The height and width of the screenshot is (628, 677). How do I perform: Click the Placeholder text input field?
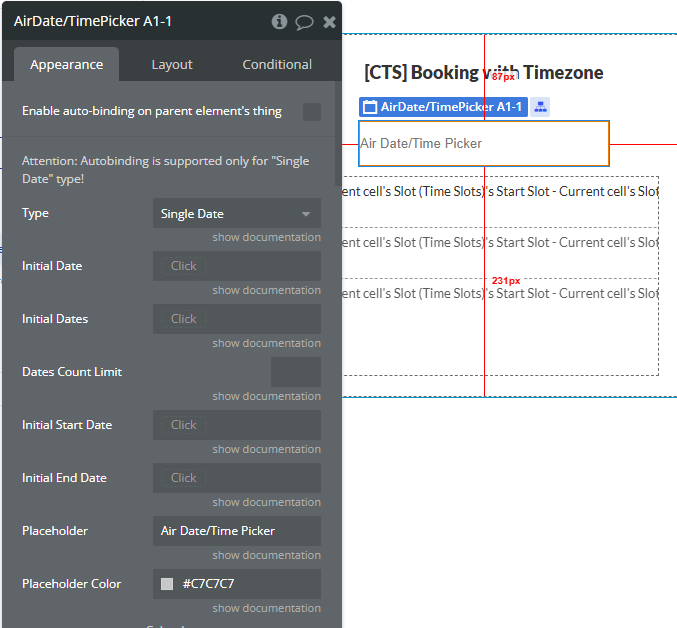237,531
